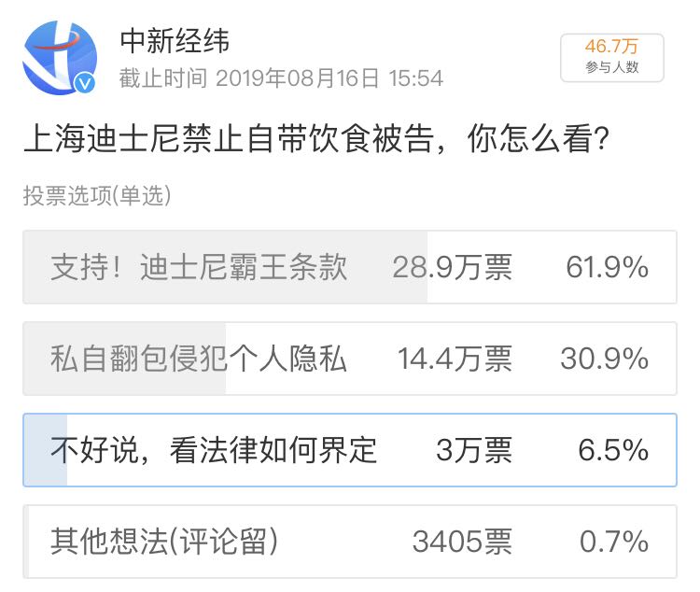Click the 46.7万 参与人数 participant box
Image resolution: width=700 pixels, height=592 pixels.
(x=611, y=57)
